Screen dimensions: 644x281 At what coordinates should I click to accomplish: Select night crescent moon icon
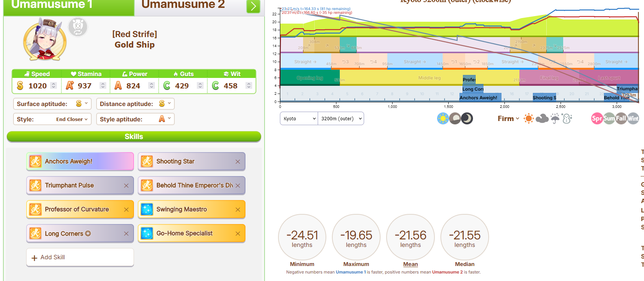pos(467,119)
